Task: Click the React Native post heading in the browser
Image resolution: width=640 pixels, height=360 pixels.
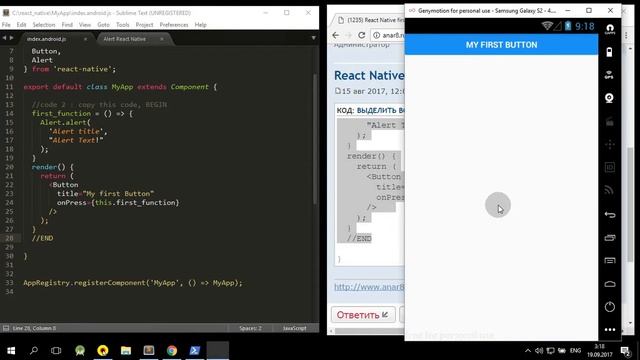Action: 369,76
